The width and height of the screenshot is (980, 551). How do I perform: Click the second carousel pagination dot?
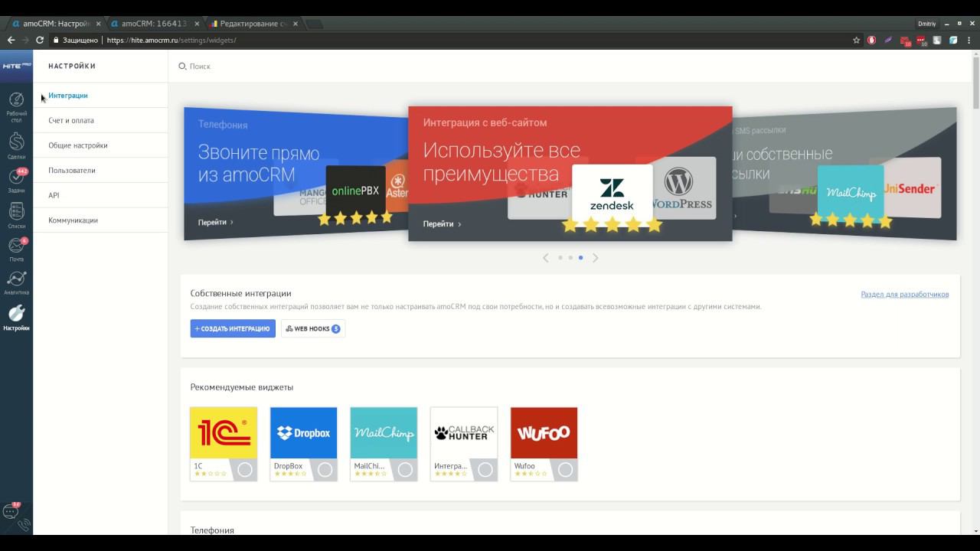click(570, 258)
